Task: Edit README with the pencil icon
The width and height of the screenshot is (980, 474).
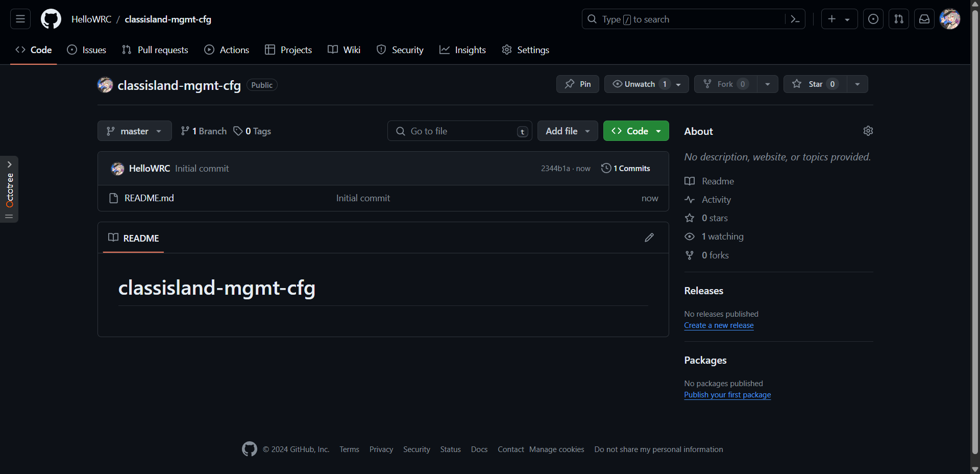Action: 649,238
